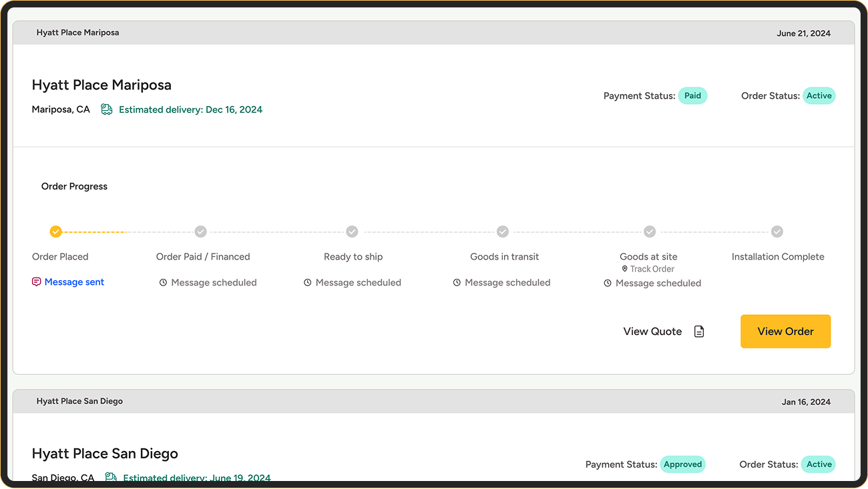The height and width of the screenshot is (489, 868).
Task: Open View Quote for Hyatt Place Mariposa
Action: tap(652, 332)
